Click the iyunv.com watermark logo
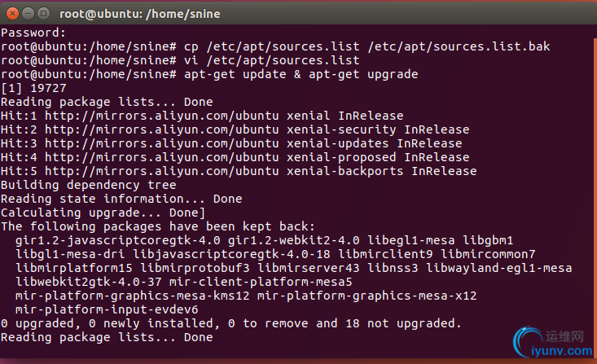Screen dimensions: 597x364 pyautogui.click(x=527, y=341)
